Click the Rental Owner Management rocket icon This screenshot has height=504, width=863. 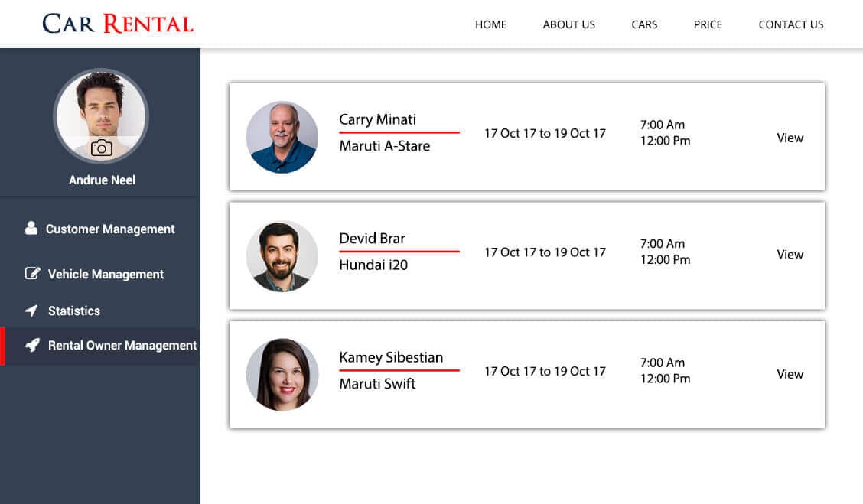click(x=32, y=346)
